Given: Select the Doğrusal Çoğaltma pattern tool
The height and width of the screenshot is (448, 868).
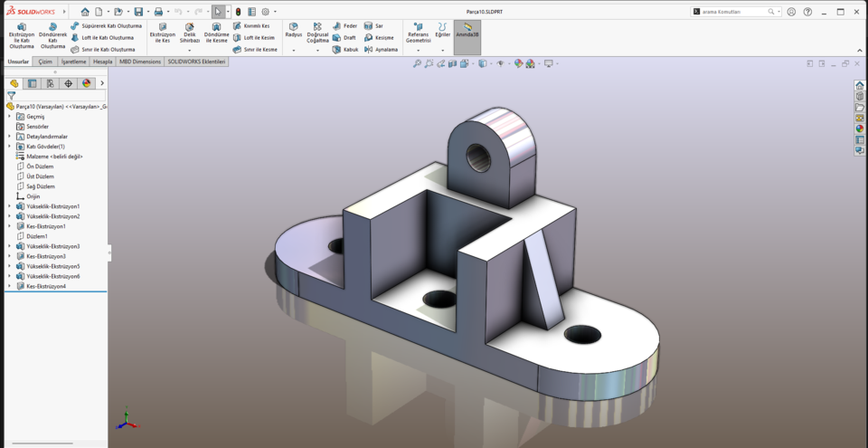Looking at the screenshot, I should 317,33.
